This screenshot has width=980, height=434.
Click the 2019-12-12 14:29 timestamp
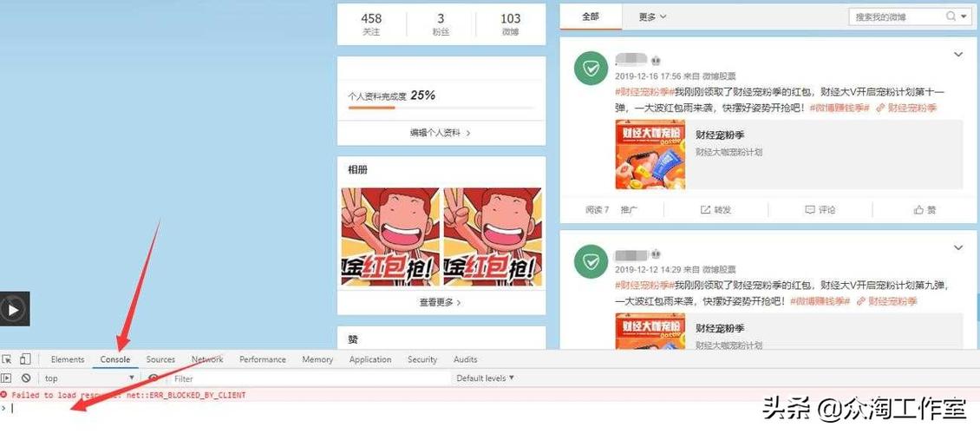click(x=646, y=270)
